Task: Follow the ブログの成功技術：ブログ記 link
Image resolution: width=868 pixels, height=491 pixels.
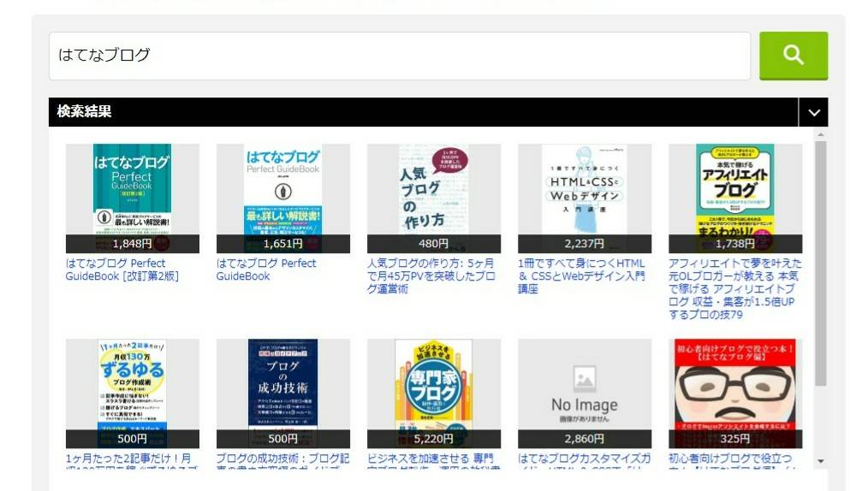Action: point(282,461)
